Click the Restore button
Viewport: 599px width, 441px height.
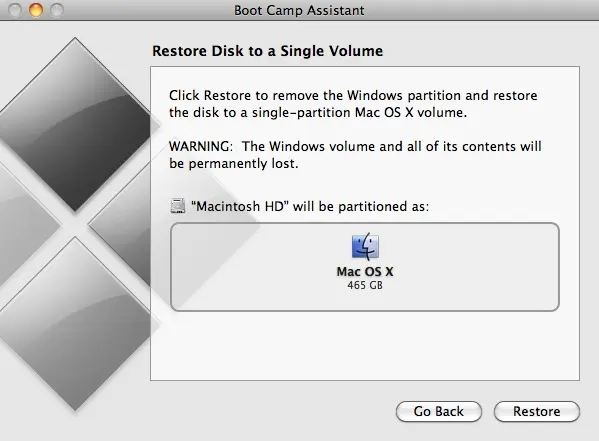537,412
